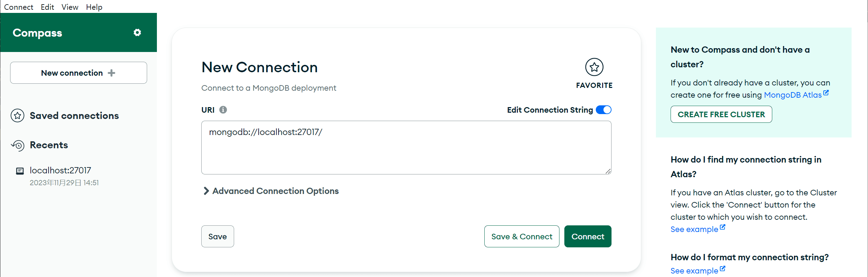
Task: Open the Connect menu
Action: (19, 7)
